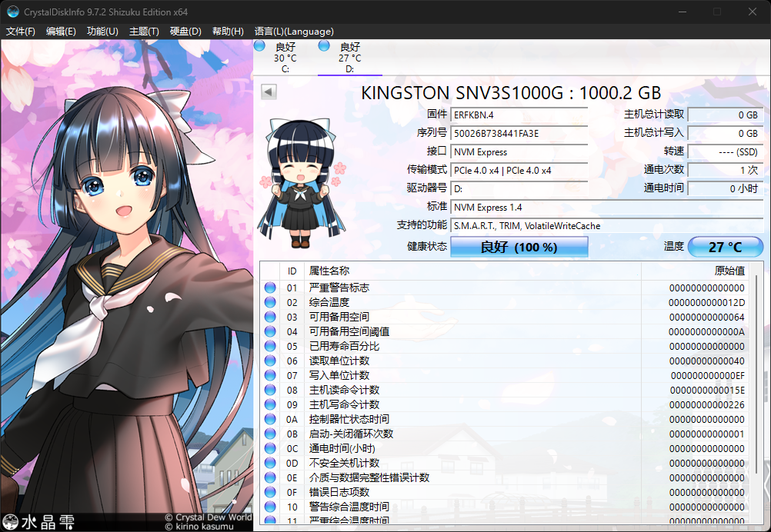Click the 良好 (100 %) health status button

point(519,247)
